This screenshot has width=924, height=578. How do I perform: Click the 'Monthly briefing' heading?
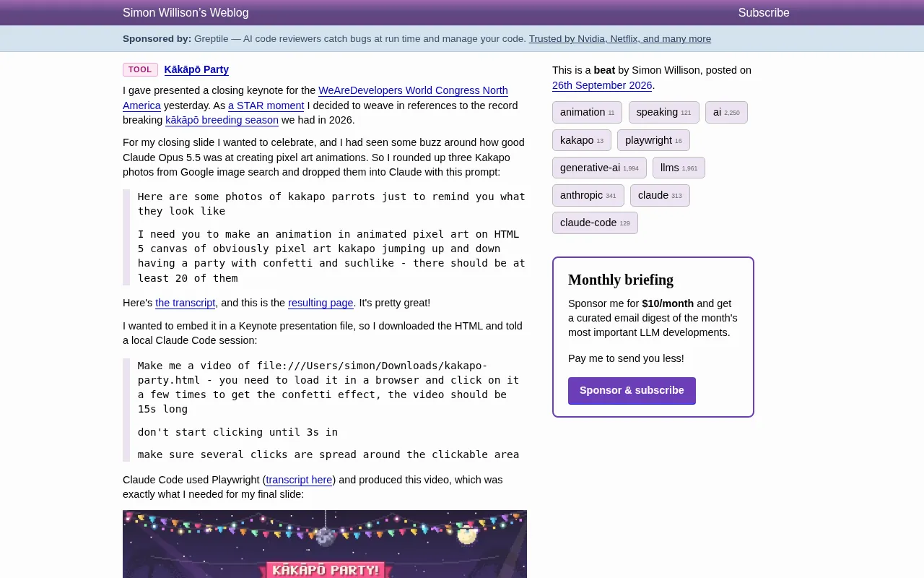(621, 280)
